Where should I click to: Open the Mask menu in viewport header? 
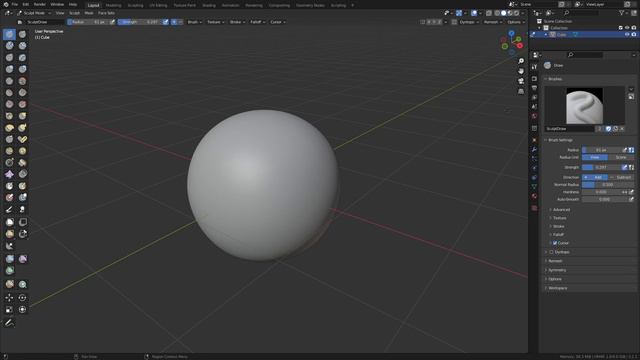coord(89,13)
